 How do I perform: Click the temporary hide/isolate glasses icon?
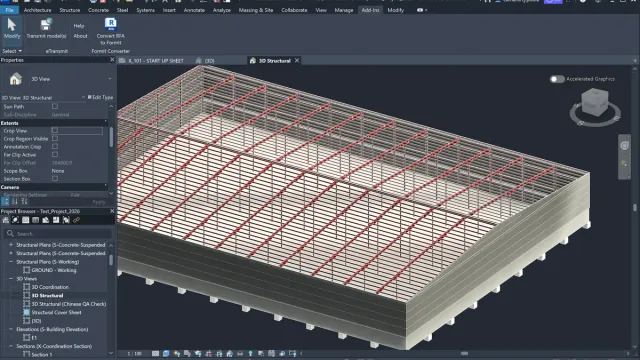coord(240,353)
